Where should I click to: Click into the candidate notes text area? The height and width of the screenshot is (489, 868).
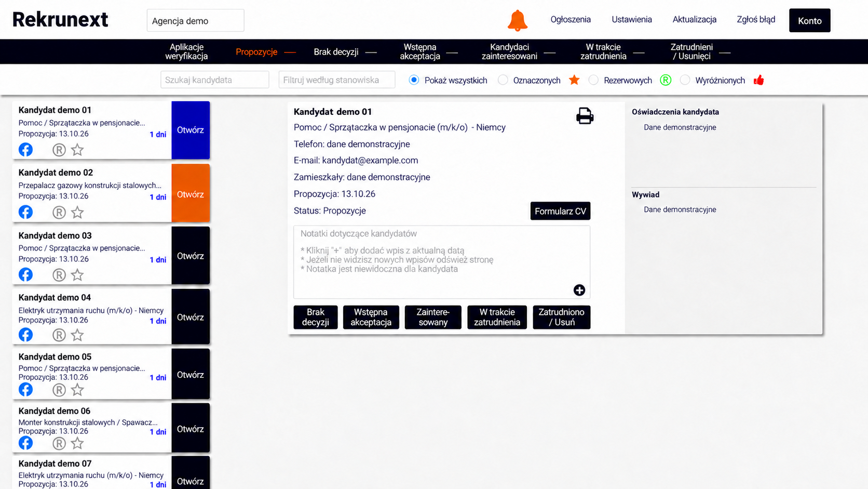[x=442, y=262]
